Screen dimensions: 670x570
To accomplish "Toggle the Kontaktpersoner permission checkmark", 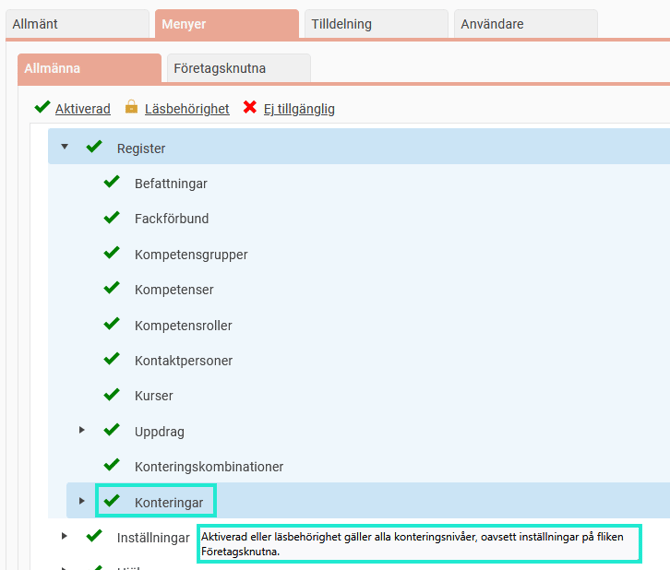I will tap(112, 360).
